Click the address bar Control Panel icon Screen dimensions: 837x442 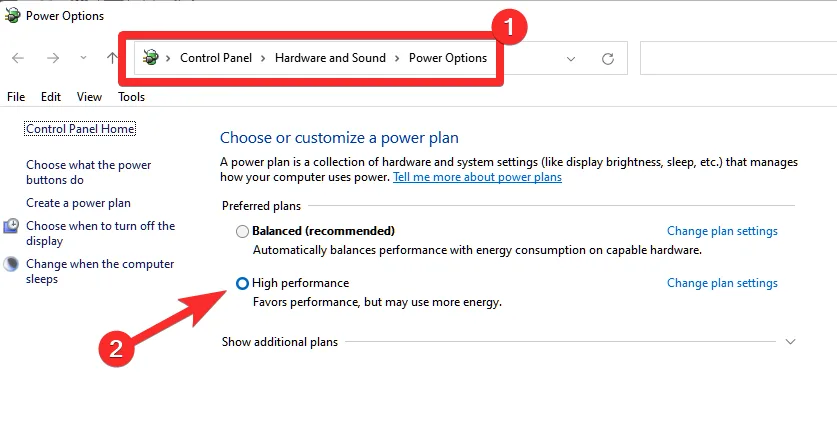coord(151,58)
